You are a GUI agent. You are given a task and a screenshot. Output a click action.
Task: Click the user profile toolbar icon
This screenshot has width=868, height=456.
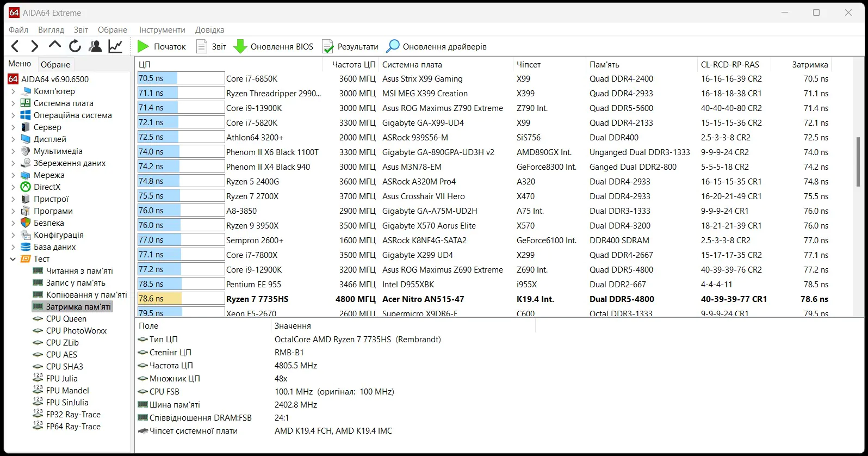(x=95, y=46)
